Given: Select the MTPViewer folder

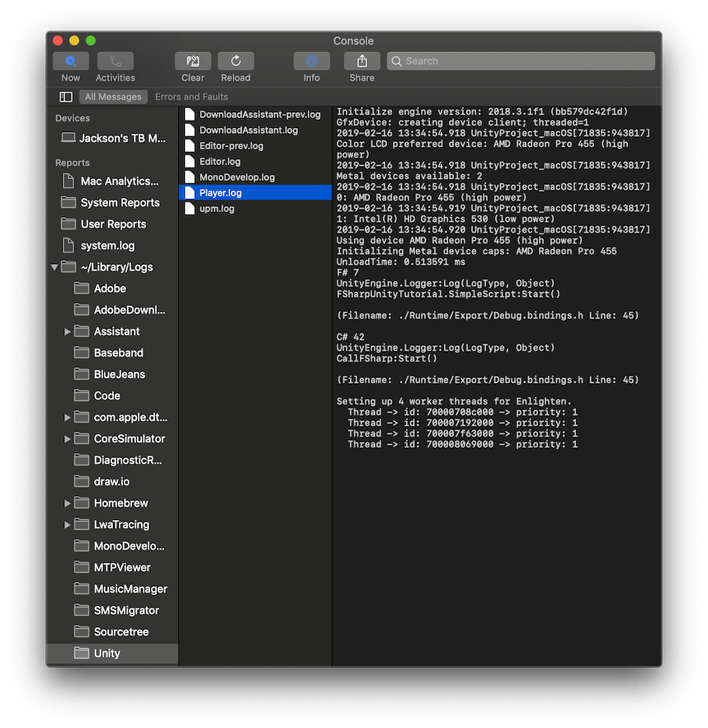Looking at the screenshot, I should 113,567.
